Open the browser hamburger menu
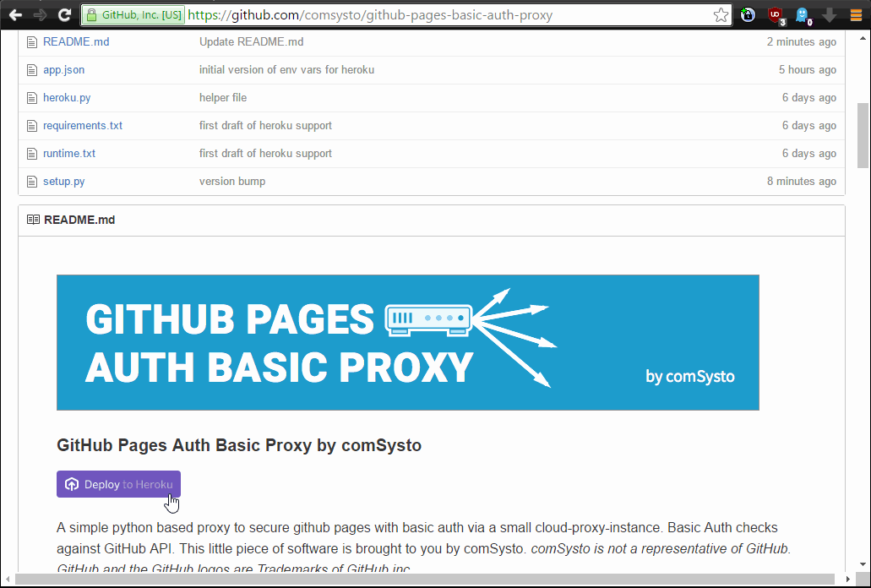Viewport: 871px width, 588px height. [x=856, y=15]
